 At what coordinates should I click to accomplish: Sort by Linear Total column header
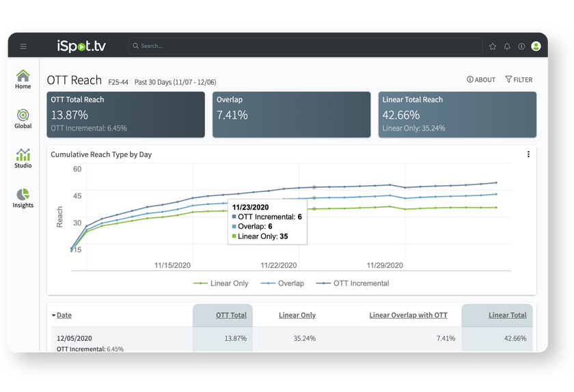pos(507,316)
